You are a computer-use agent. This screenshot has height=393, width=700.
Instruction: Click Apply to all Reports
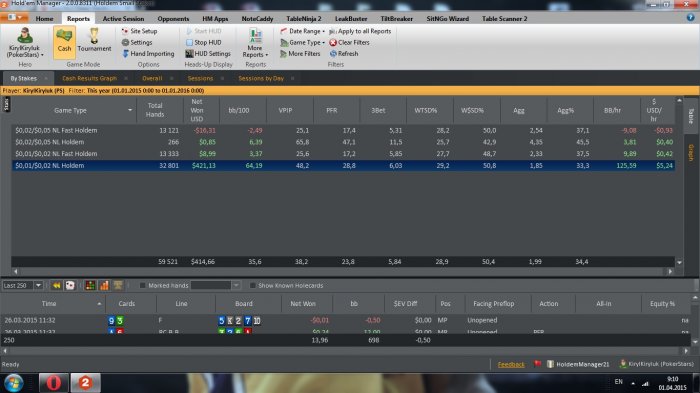(360, 31)
